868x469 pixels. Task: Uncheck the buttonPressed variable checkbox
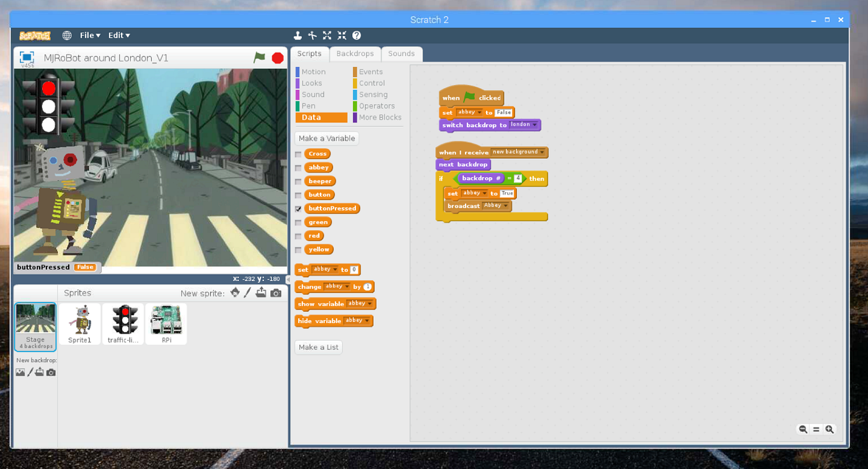point(298,208)
